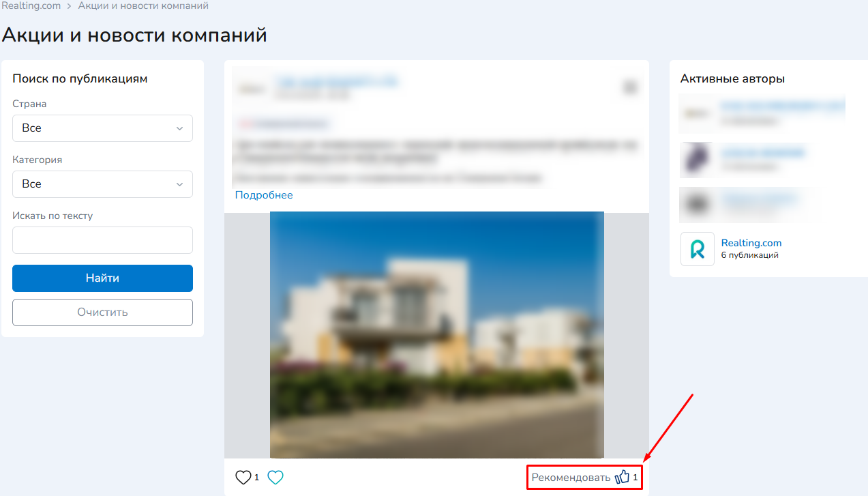The width and height of the screenshot is (868, 496).
Task: Click the Рекомендовать label
Action: pos(571,478)
